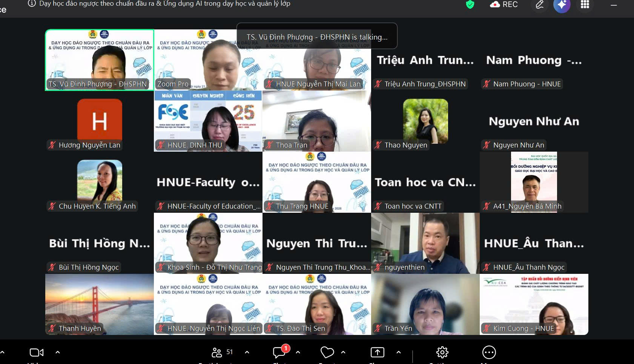
Task: Open the More options ellipsis
Action: point(489,352)
